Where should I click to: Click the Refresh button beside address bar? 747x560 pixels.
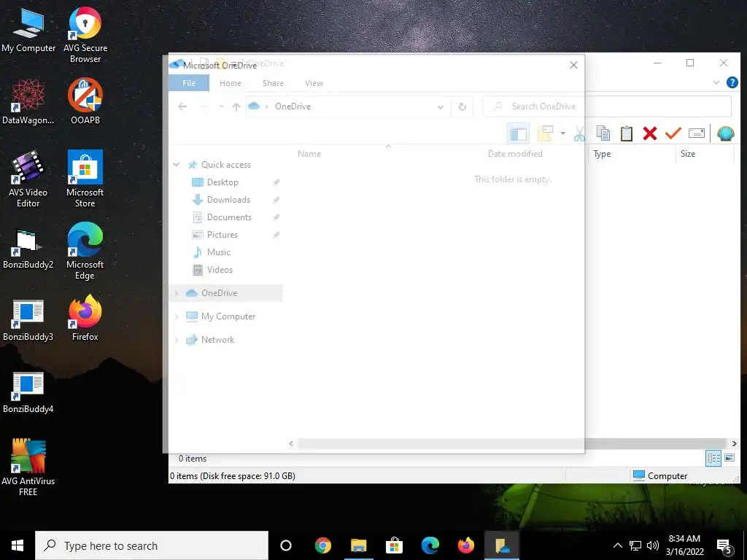[x=462, y=106]
